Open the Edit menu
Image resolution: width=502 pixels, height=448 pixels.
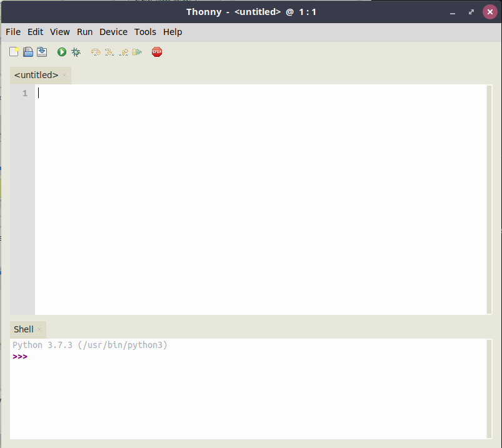tap(35, 32)
